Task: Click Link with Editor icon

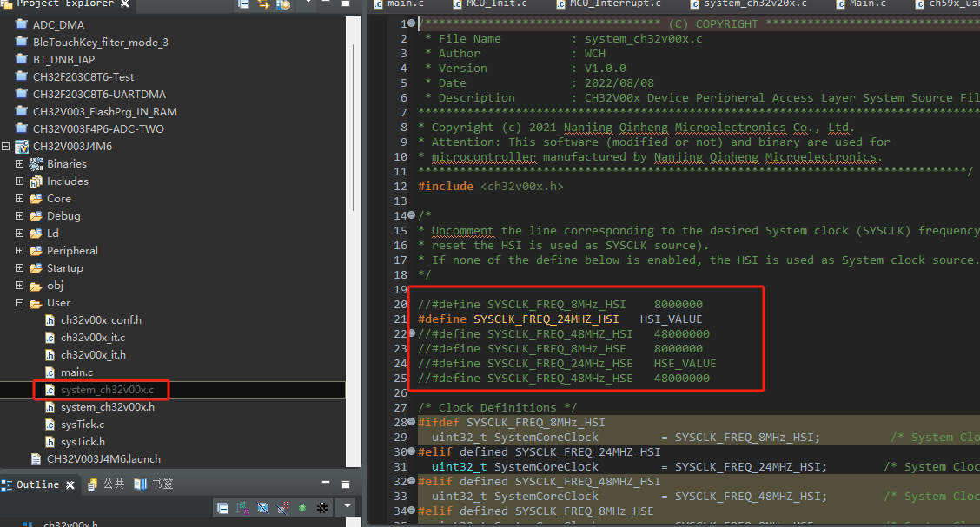Action: click(264, 4)
